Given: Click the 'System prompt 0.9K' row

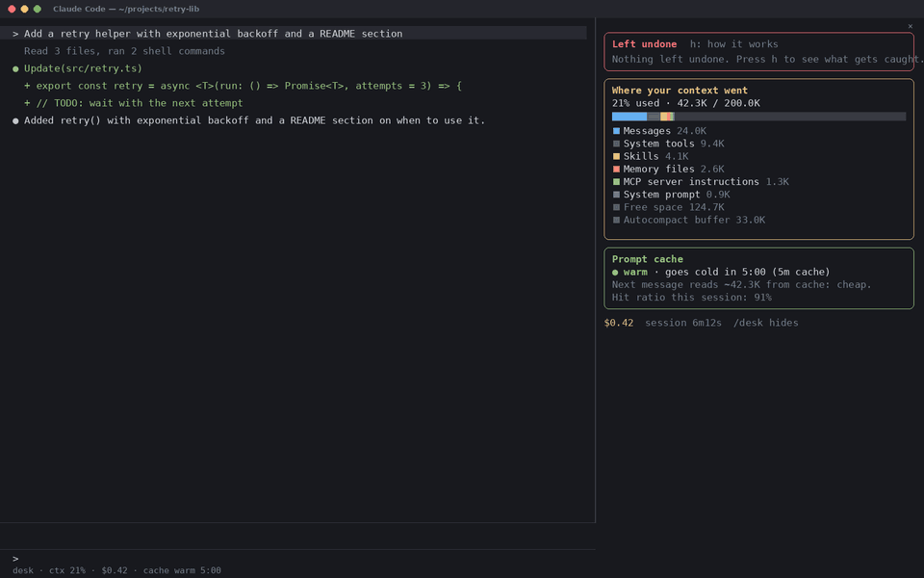Looking at the screenshot, I should tap(671, 195).
